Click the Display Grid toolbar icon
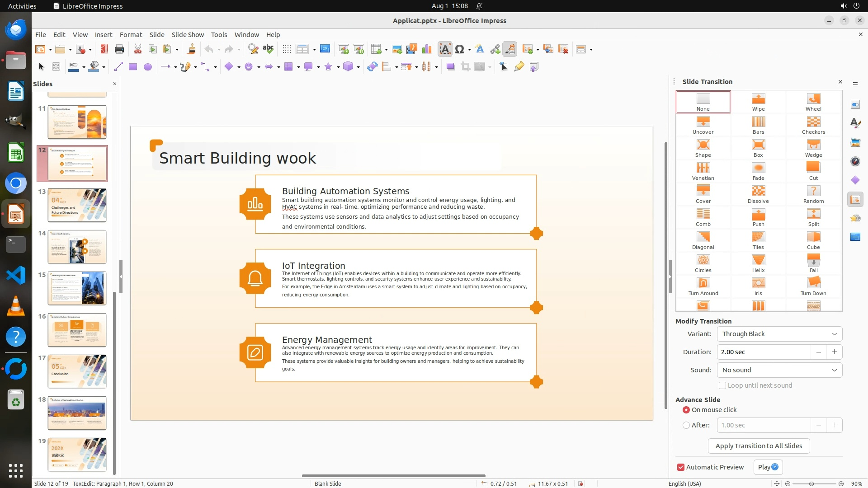 [x=287, y=49]
